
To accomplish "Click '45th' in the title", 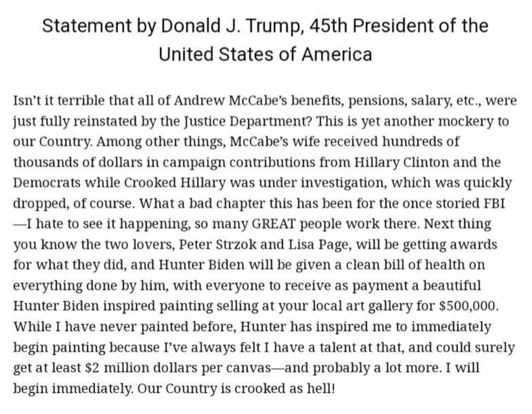I will coord(328,26).
